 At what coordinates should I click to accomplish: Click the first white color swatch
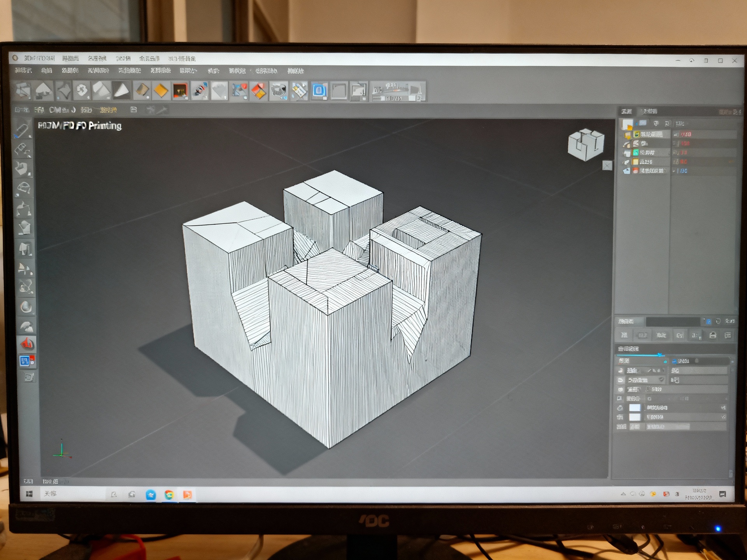635,408
